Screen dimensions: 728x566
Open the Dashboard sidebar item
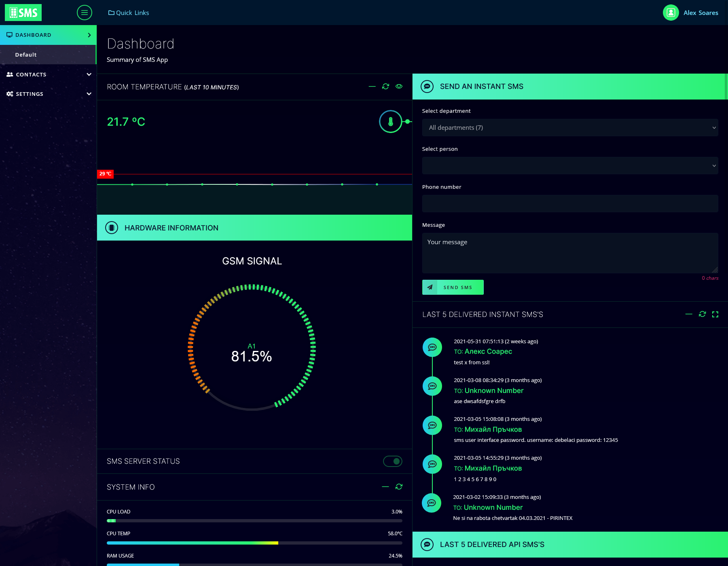point(49,35)
